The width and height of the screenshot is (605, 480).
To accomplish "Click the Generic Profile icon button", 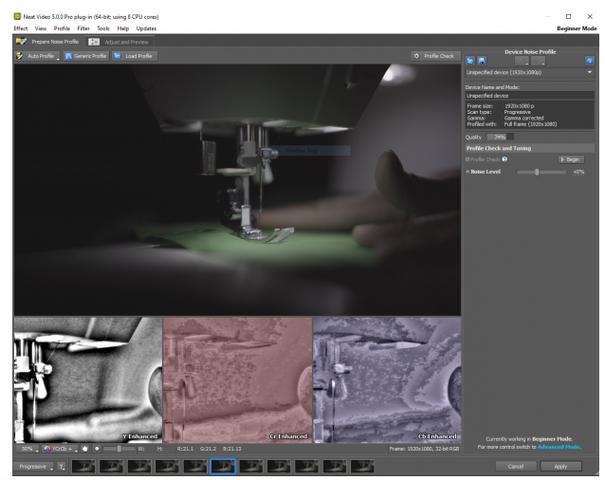I will click(x=68, y=56).
